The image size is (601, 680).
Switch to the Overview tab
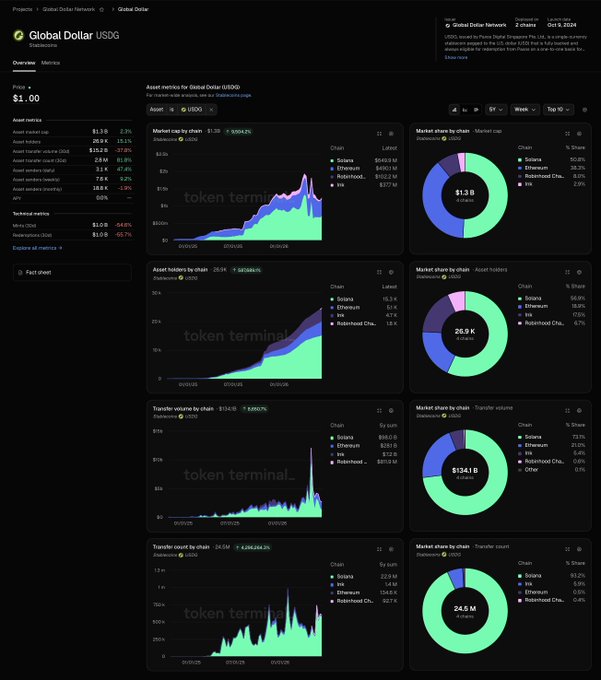pos(24,63)
